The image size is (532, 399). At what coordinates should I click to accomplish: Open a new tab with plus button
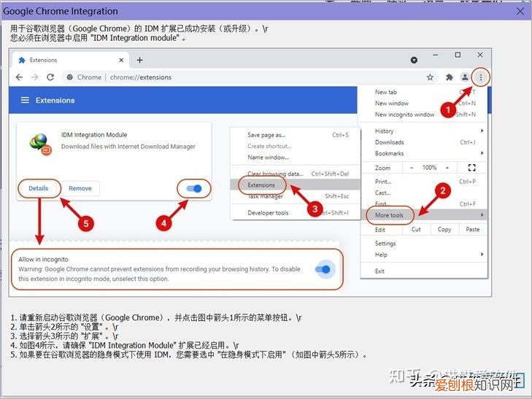click(139, 60)
